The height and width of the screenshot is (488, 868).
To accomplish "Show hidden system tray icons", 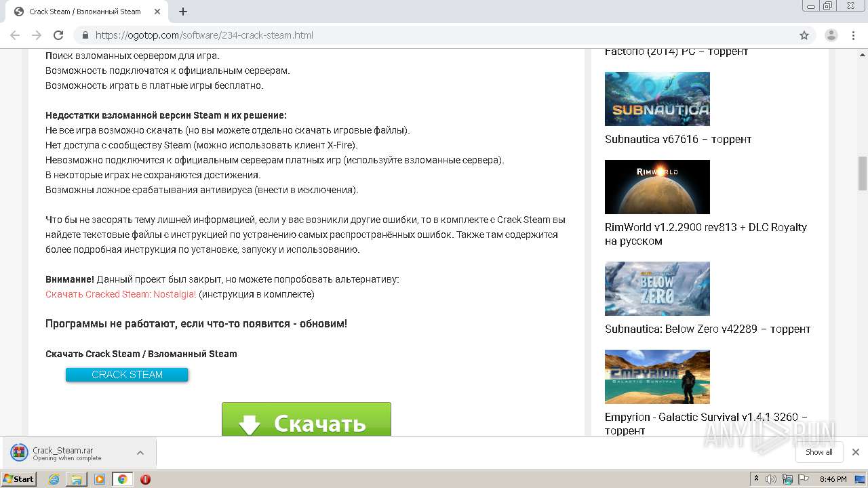I will 757,479.
